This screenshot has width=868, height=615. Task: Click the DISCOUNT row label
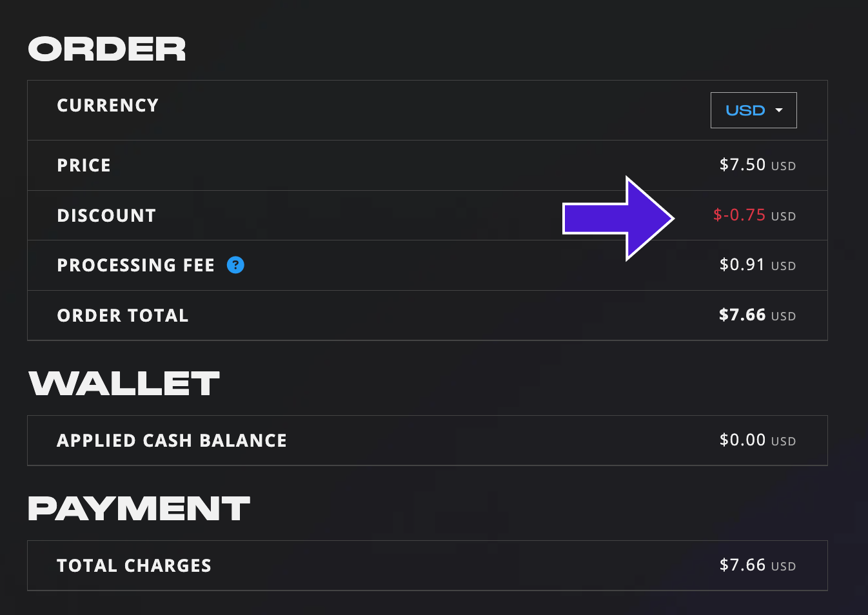(106, 215)
